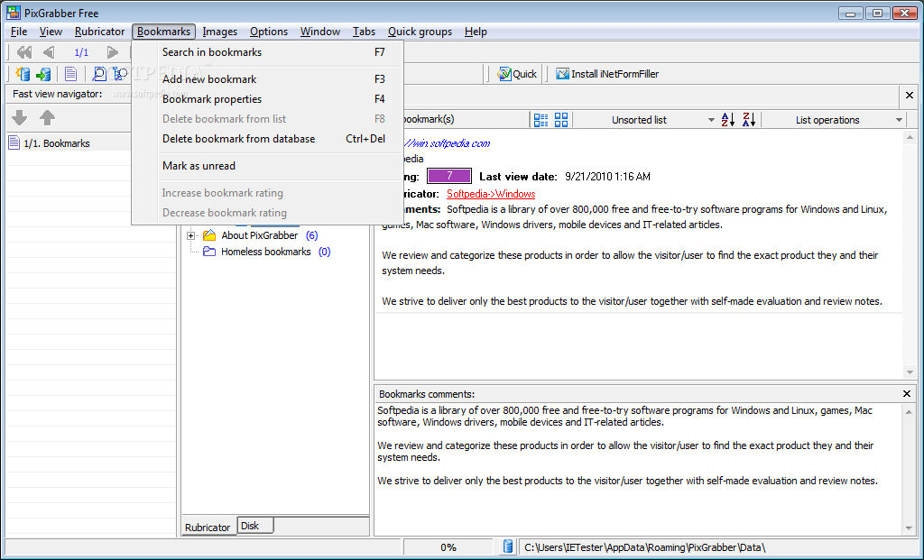Image resolution: width=924 pixels, height=560 pixels.
Task: Sort the bookmark list A to Z
Action: 728,120
